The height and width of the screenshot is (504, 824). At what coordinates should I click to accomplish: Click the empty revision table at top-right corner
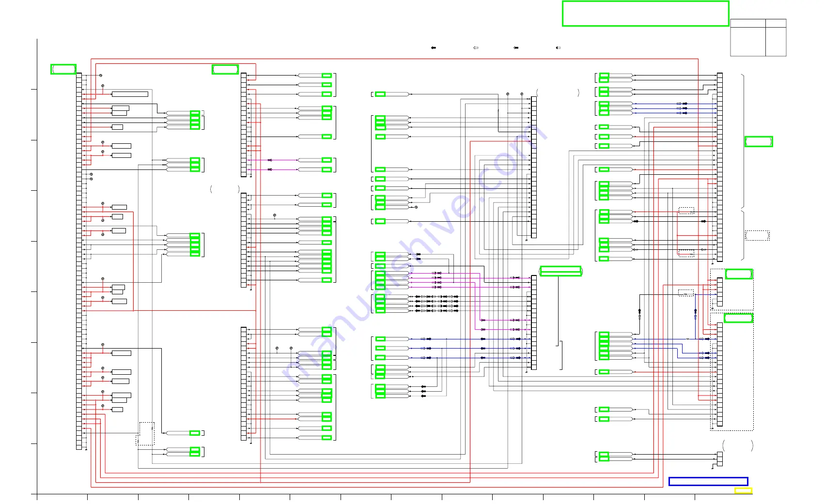coord(758,38)
